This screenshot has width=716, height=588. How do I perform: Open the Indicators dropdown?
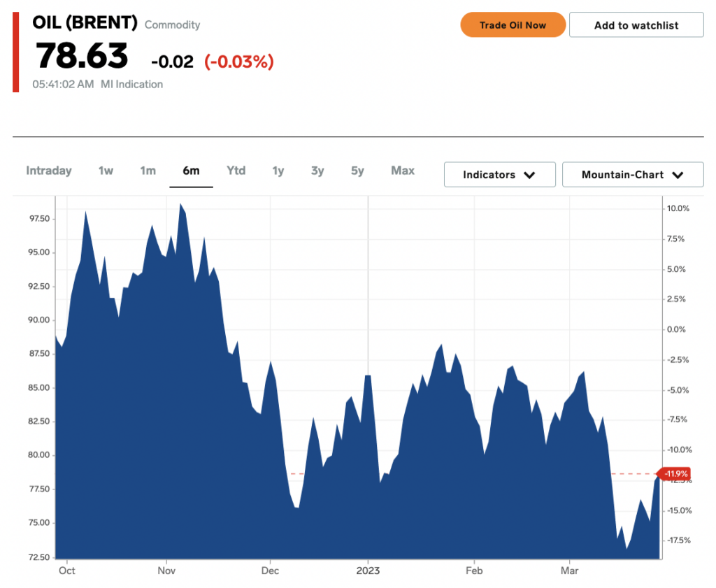click(x=499, y=174)
